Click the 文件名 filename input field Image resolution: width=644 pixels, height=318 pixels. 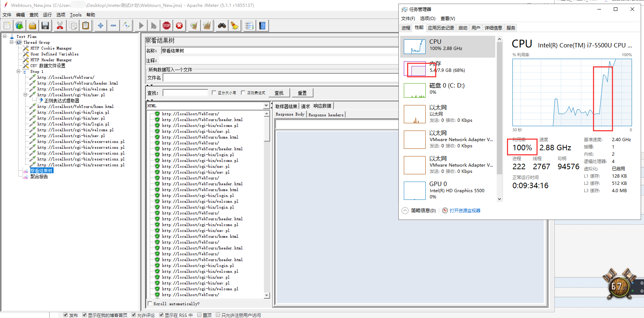[281, 78]
